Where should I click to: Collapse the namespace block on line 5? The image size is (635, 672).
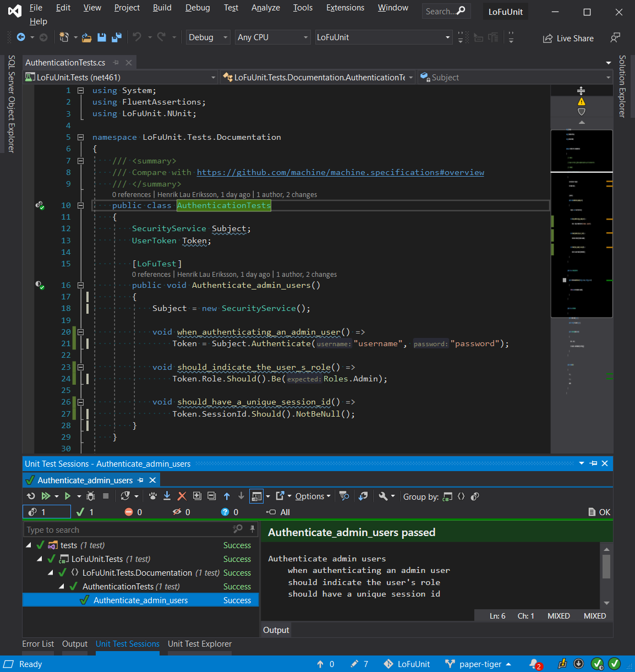80,137
